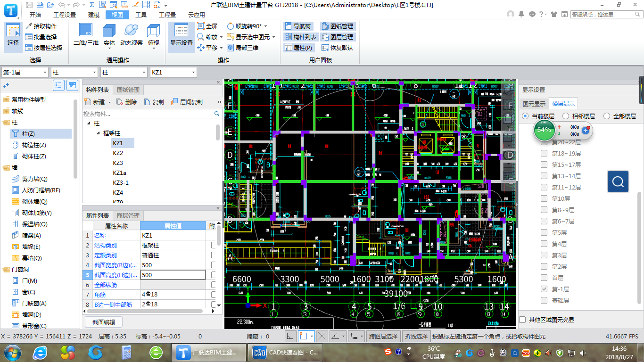644x362 pixels.
Task: Switch to 图元显示 tab
Action: click(534, 104)
